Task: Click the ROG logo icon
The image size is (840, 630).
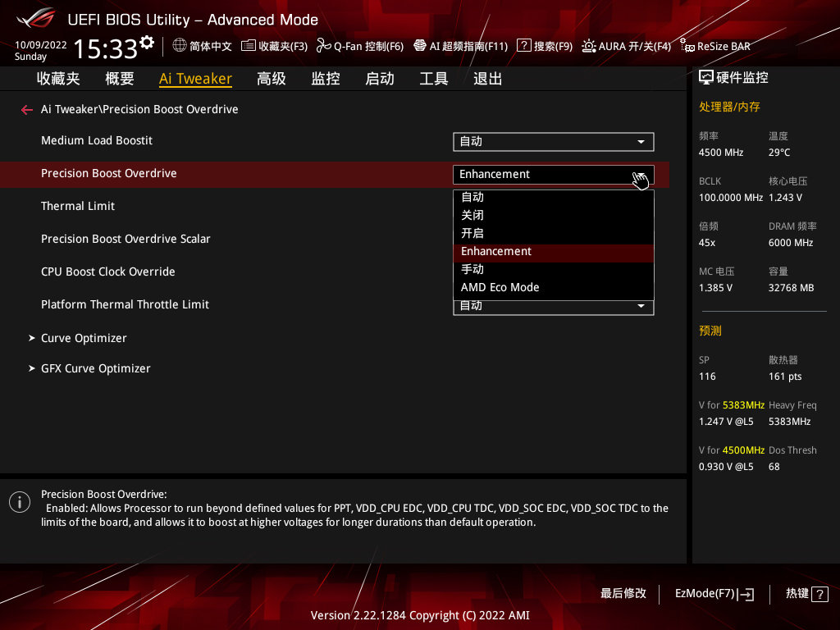Action: coord(35,18)
